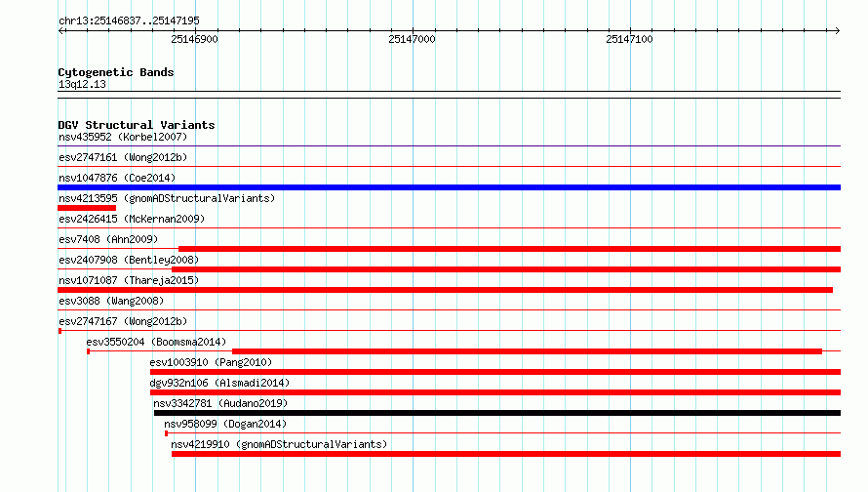
Task: Open the esv2747161 (Wong2012b) variant label
Action: (123, 157)
